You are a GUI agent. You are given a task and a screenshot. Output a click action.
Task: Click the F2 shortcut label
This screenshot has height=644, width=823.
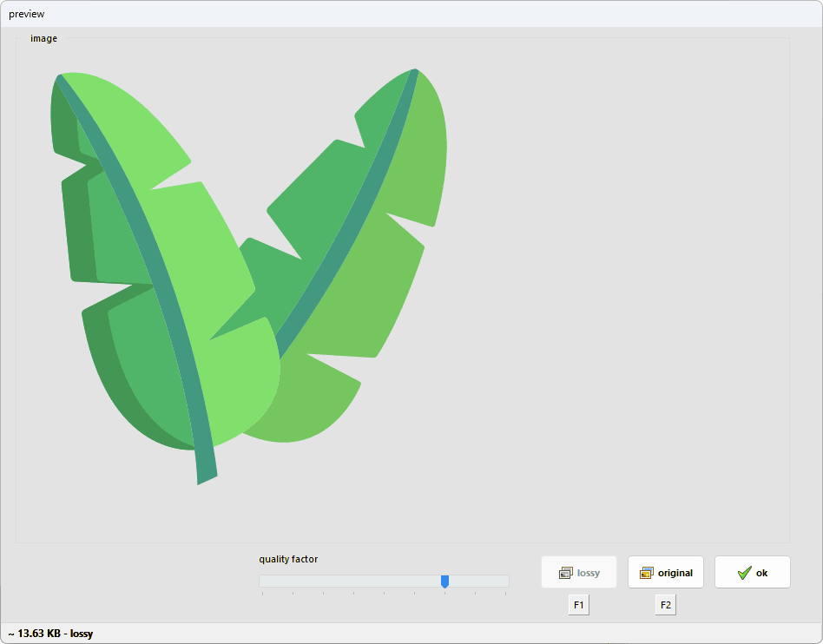click(666, 605)
